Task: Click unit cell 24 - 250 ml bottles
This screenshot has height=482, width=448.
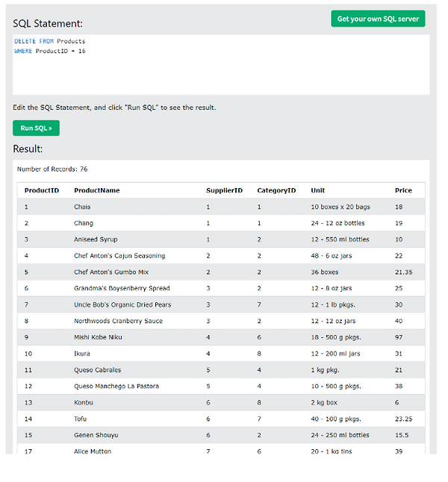Action: pyautogui.click(x=340, y=435)
